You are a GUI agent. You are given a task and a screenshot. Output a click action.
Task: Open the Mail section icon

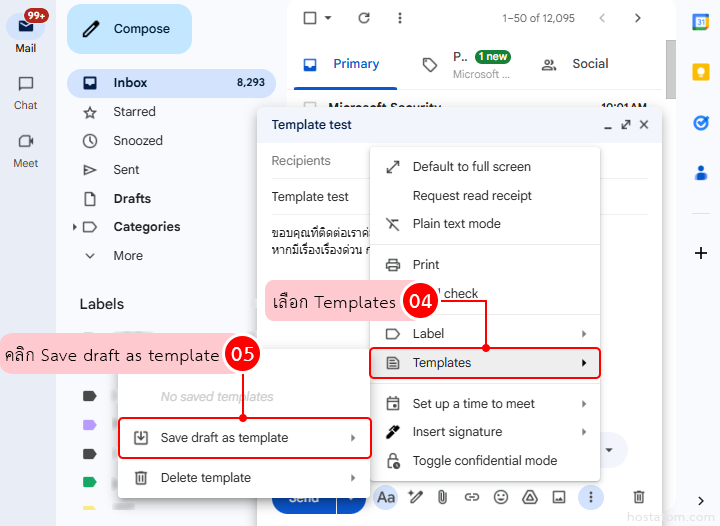coord(26,26)
